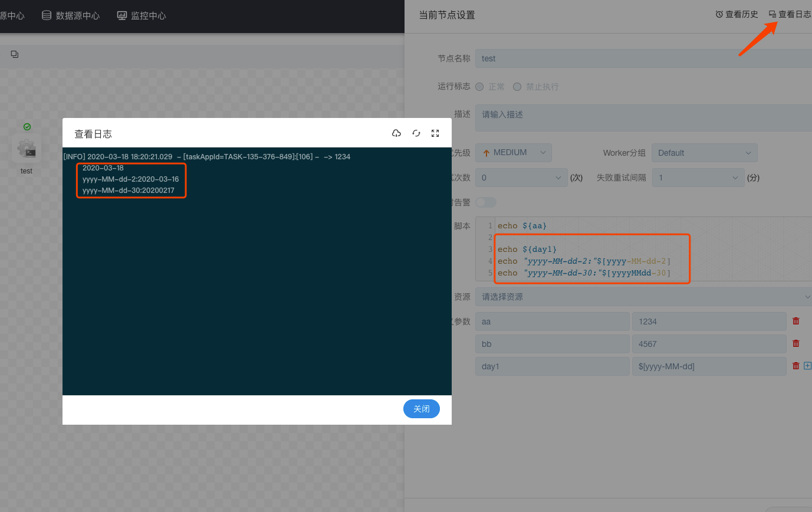Click the log output line 2020-03-18
Screen dimensions: 812x512
click(x=103, y=168)
